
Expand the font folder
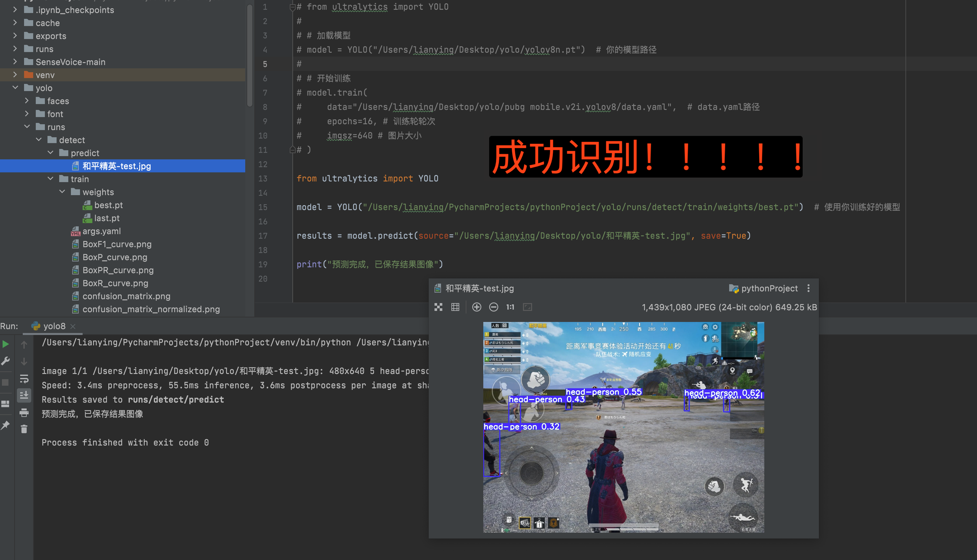(x=27, y=114)
